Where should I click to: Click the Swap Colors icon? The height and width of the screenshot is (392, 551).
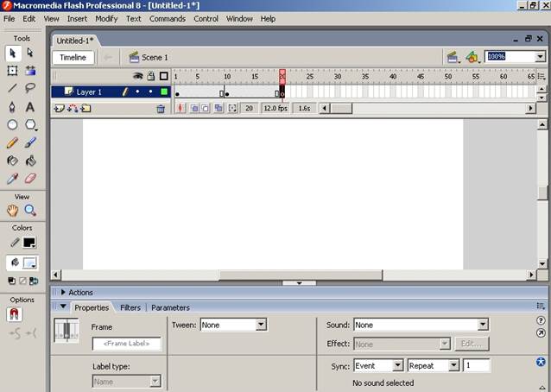point(34,281)
